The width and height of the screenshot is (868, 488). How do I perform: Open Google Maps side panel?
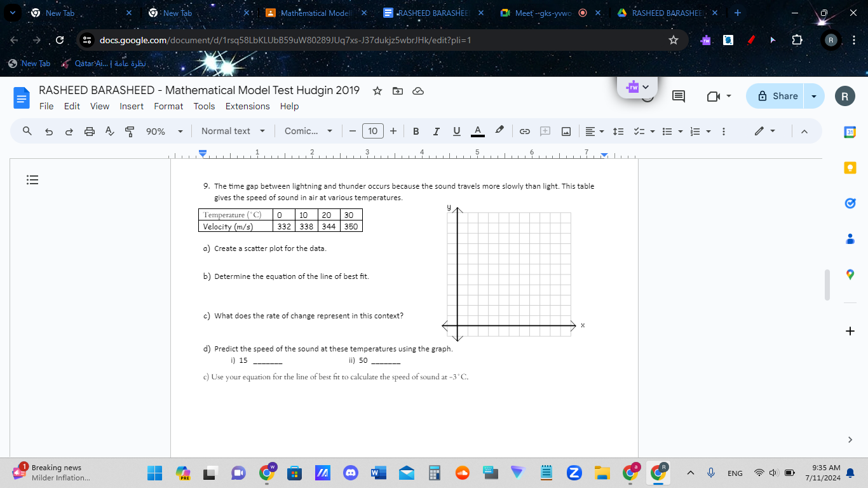(850, 274)
